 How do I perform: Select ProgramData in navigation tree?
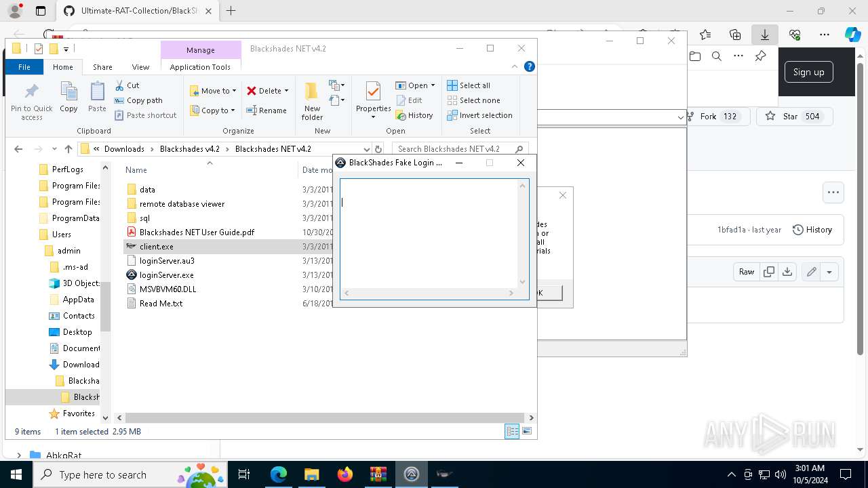click(x=75, y=218)
